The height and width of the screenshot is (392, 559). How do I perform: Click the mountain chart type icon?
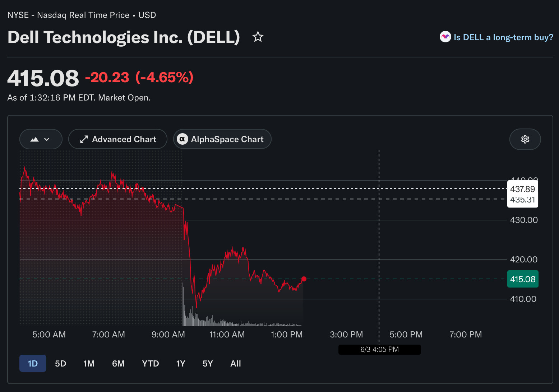pos(34,139)
